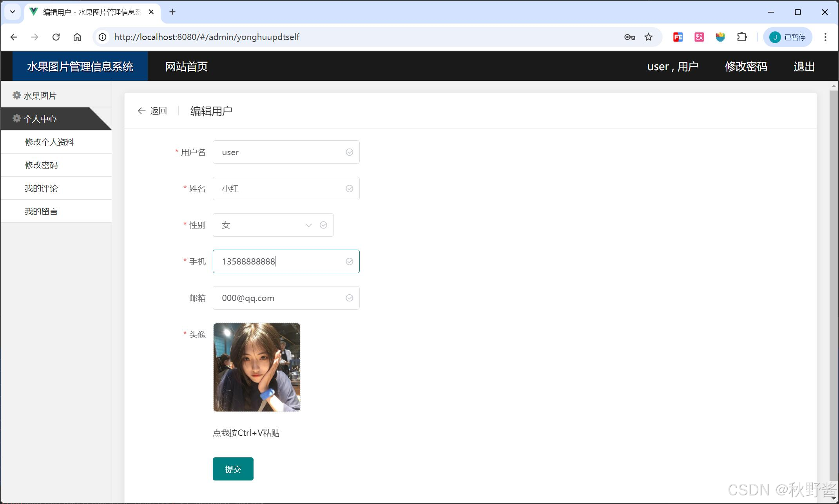Click 网站首页 in the top navigation
This screenshot has height=504, width=839.
[x=187, y=67]
